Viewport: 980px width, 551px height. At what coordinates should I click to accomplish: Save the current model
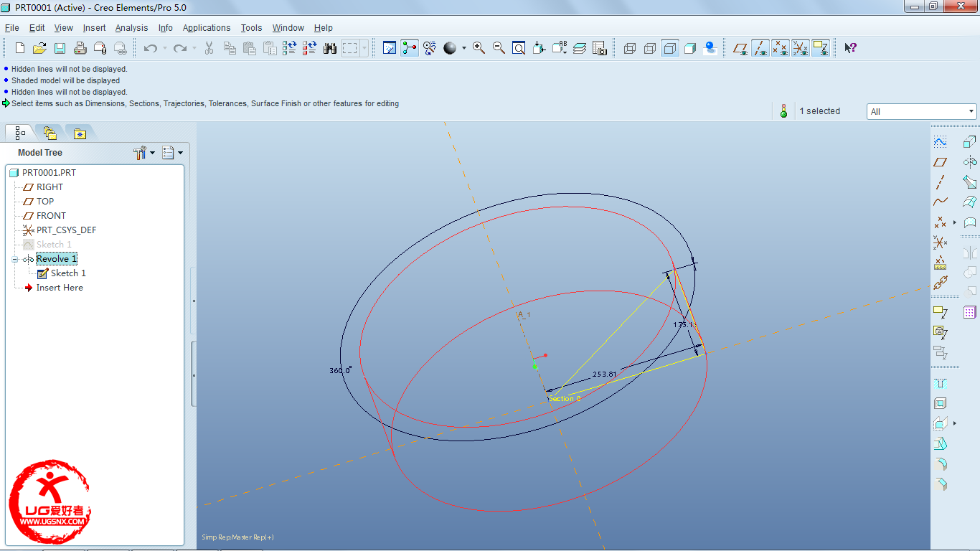[60, 48]
